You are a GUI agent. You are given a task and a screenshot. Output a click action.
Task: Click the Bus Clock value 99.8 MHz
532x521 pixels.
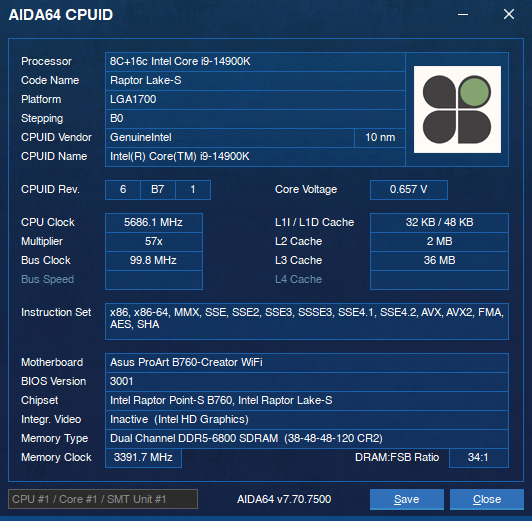[x=154, y=260]
